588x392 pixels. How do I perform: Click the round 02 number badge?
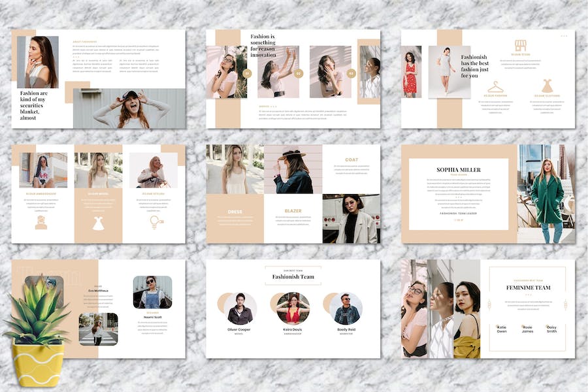(x=299, y=74)
